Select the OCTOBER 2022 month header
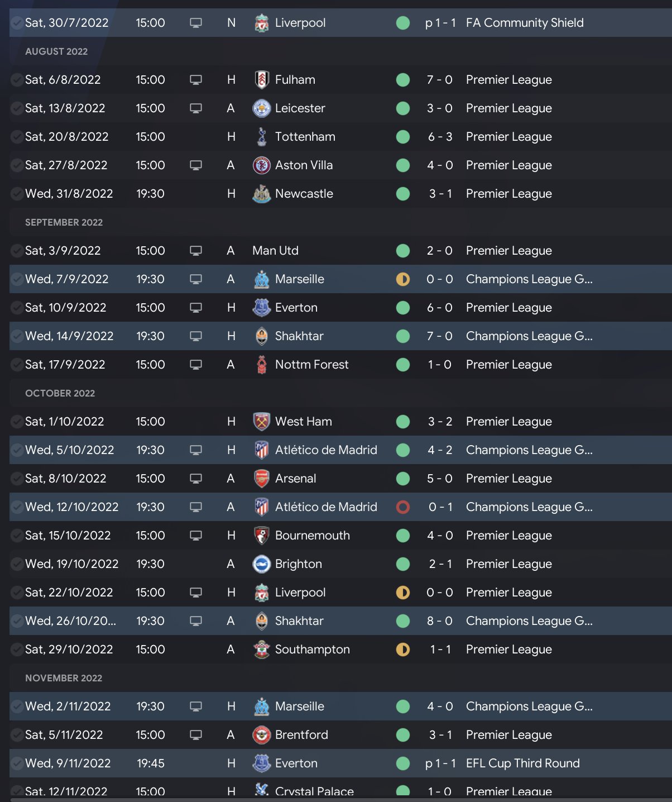Screen dimensions: 672x802 click(60, 393)
